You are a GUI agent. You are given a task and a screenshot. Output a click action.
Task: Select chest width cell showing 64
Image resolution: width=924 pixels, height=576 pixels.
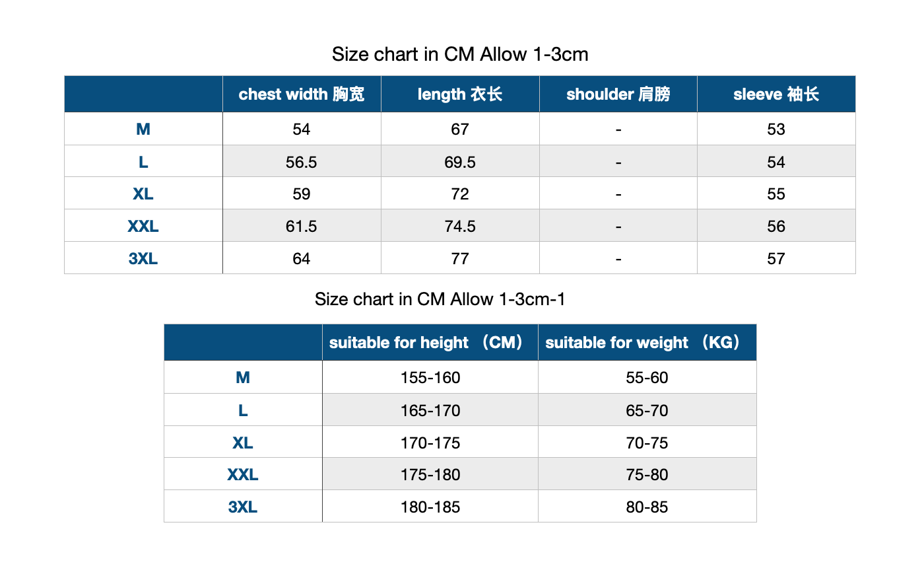coord(302,258)
